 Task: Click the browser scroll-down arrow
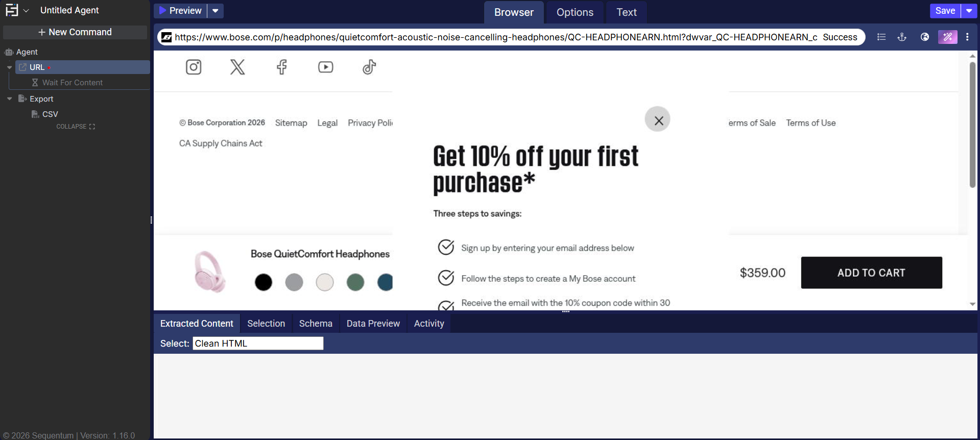click(972, 304)
